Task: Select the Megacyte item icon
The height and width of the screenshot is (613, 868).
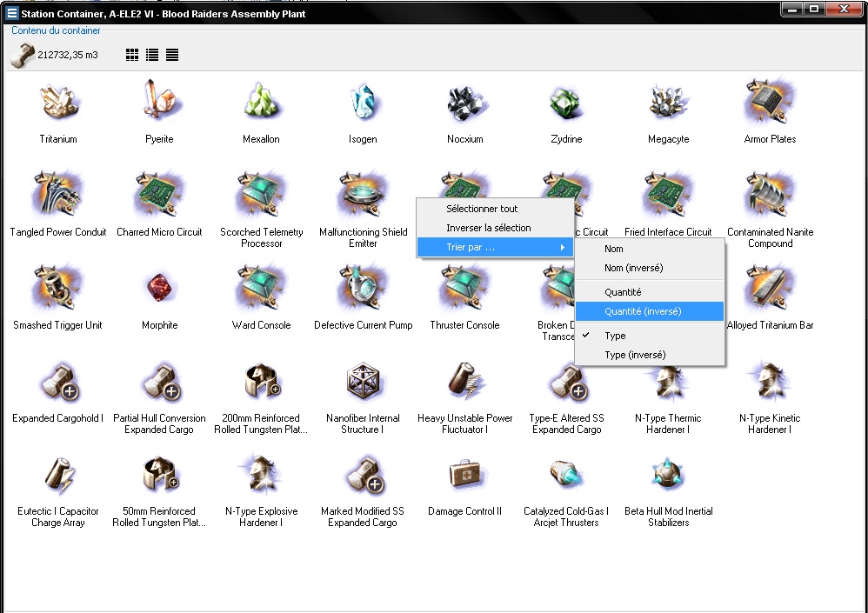Action: pos(668,102)
